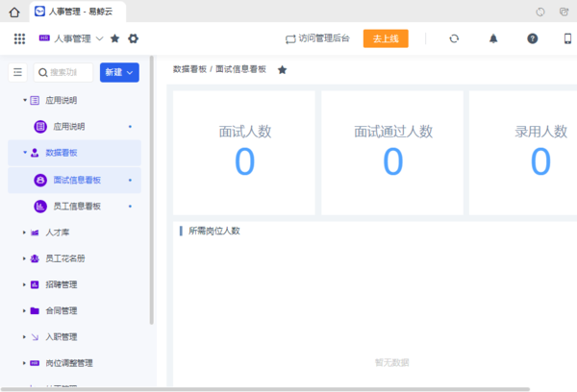Open the 新建 dropdown button

[119, 72]
